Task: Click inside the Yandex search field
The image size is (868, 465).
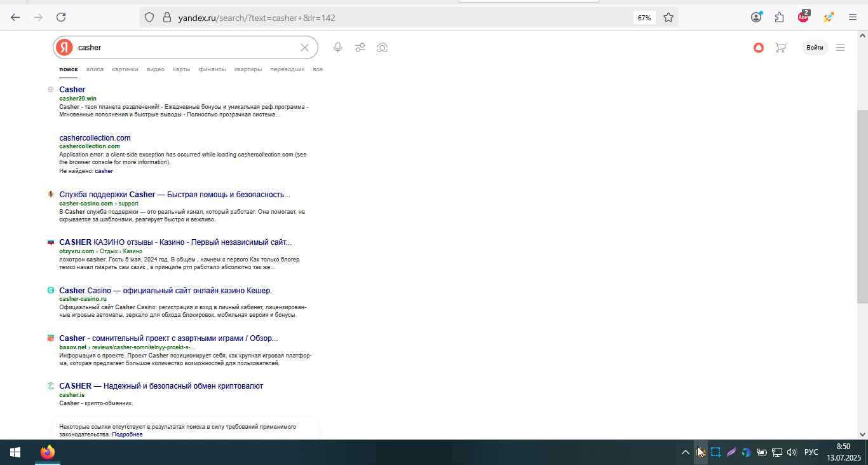Action: [x=187, y=48]
